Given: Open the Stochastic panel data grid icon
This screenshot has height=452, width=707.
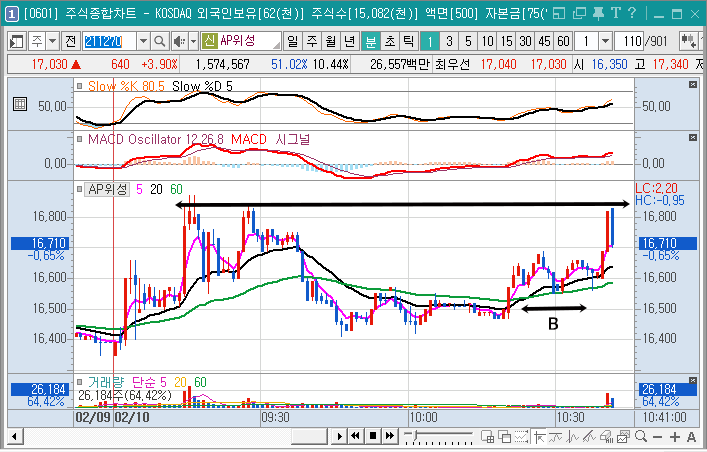Looking at the screenshot, I should (x=20, y=104).
